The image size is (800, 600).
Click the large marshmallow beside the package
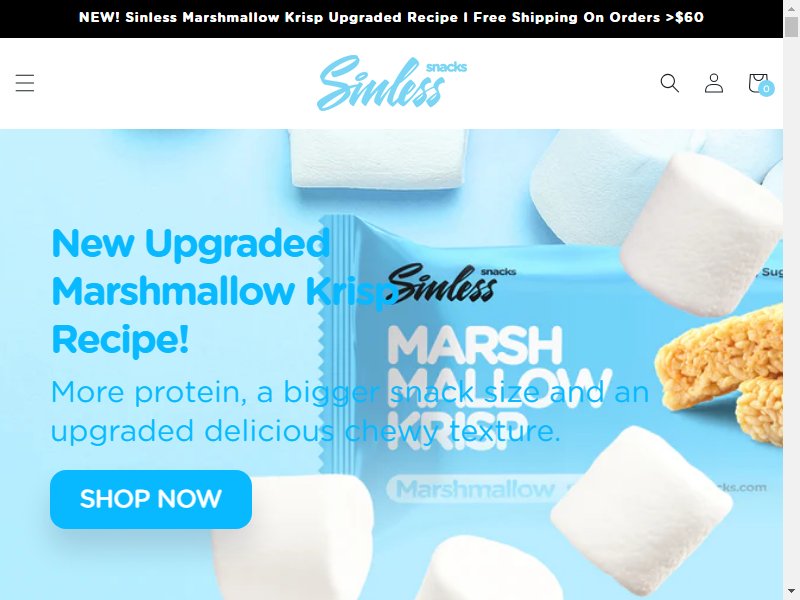(702, 232)
